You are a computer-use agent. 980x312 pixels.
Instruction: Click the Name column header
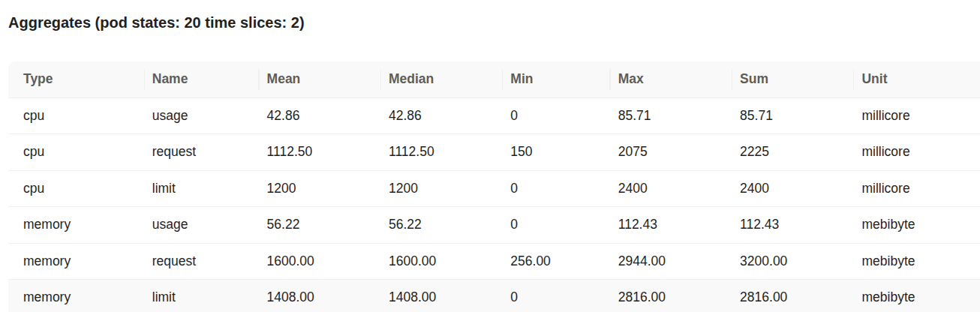click(170, 79)
